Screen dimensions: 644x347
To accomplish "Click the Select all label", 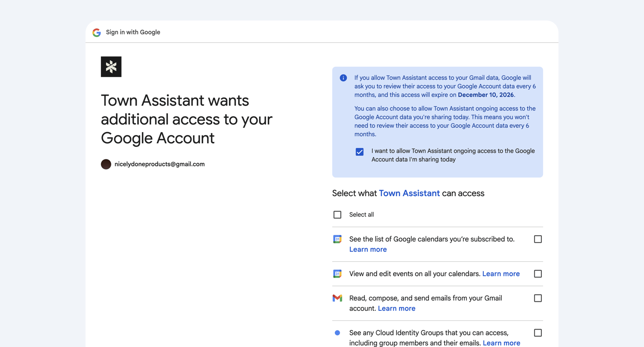I will [x=362, y=215].
